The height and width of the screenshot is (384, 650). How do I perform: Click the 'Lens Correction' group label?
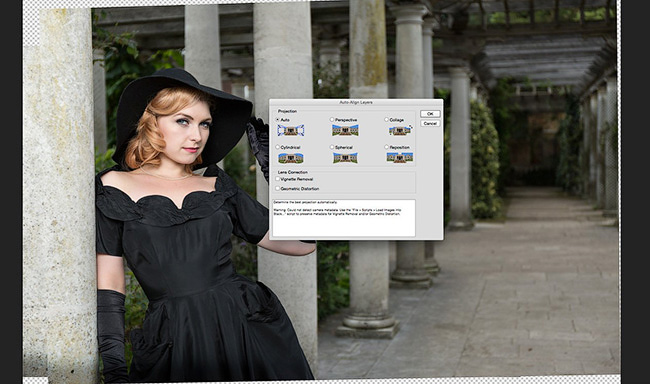[x=293, y=172]
